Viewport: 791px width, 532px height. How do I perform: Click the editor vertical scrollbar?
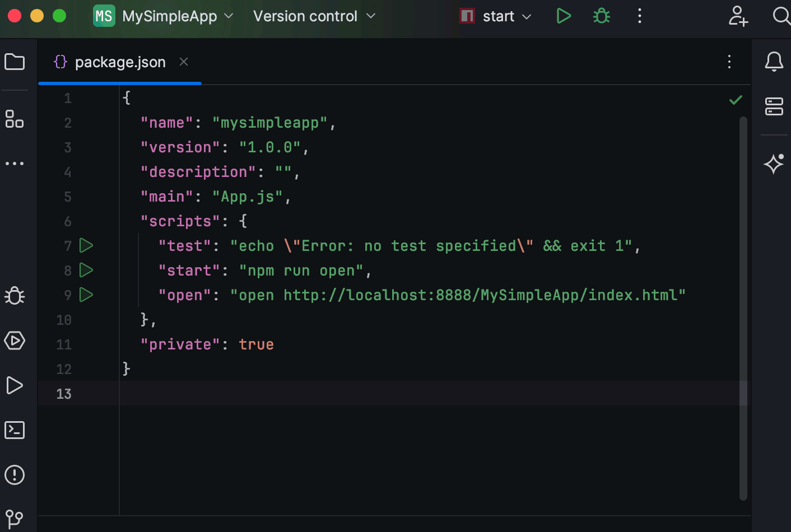pyautogui.click(x=743, y=308)
